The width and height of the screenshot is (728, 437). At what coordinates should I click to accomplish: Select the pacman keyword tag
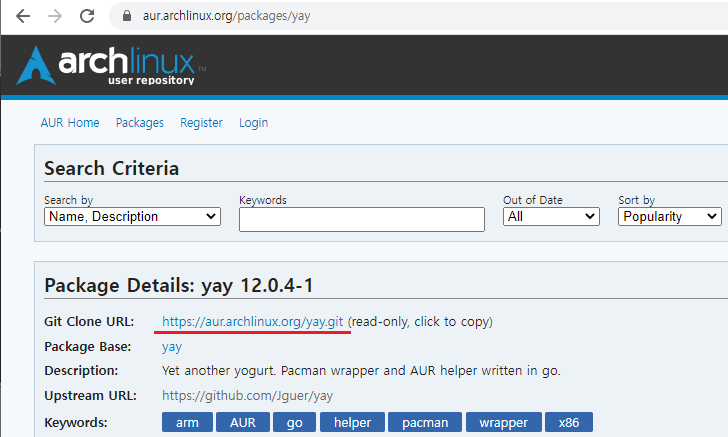[425, 422]
